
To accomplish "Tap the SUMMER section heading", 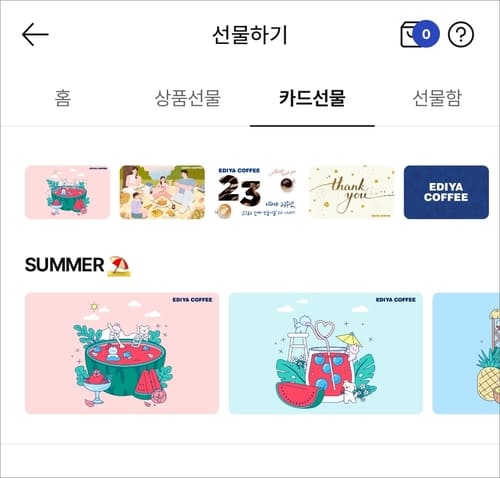I will 65,265.
